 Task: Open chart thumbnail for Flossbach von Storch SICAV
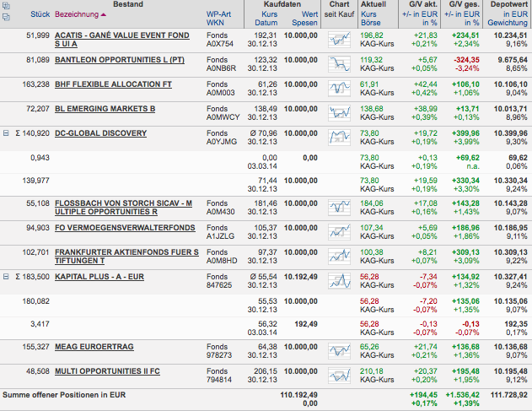tap(339, 208)
